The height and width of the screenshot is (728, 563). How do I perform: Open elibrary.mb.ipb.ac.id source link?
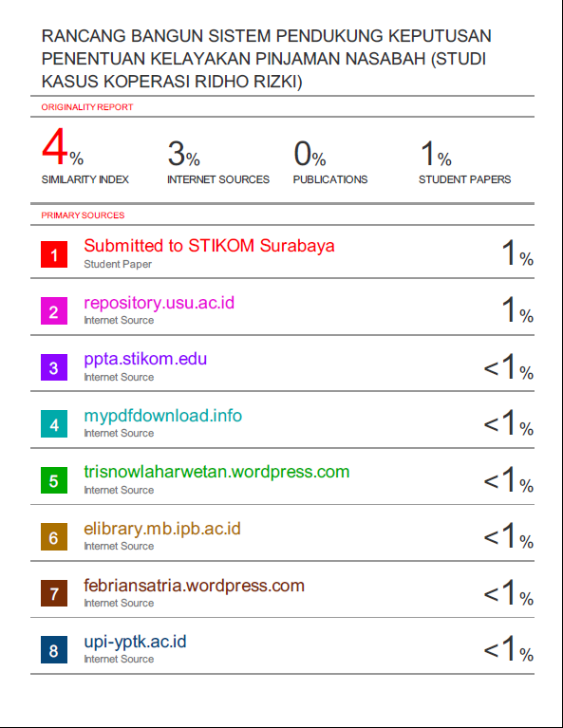click(162, 529)
